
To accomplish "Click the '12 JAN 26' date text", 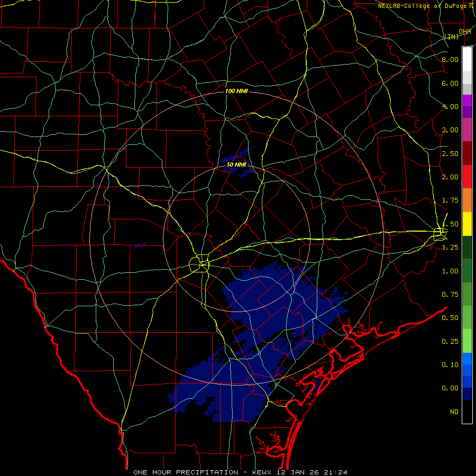I will pos(298,472).
